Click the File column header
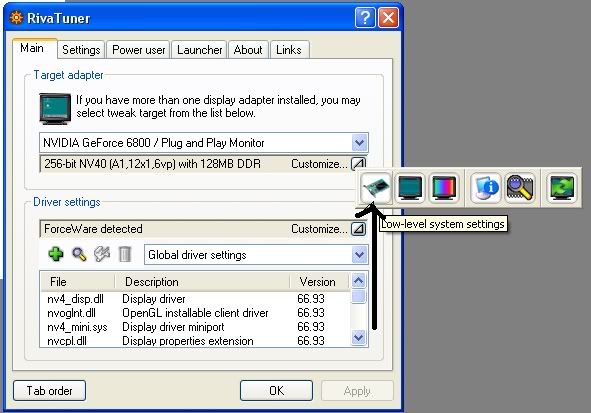 pyautogui.click(x=77, y=281)
